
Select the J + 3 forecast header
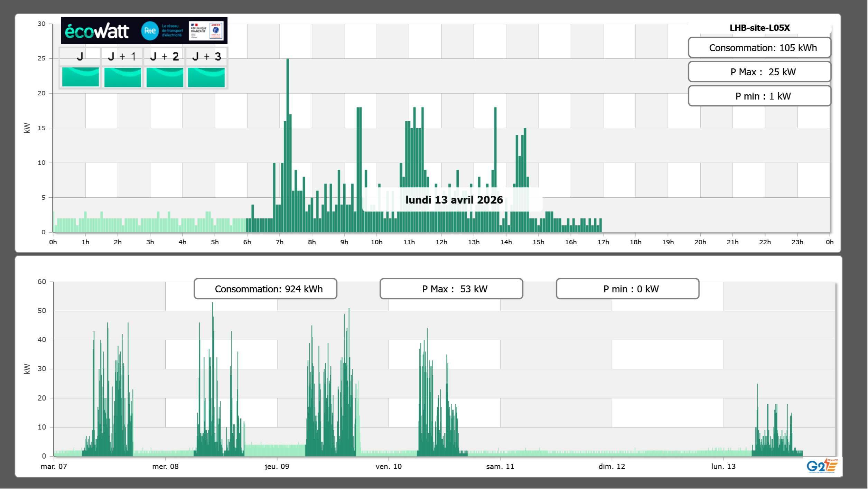tap(206, 56)
